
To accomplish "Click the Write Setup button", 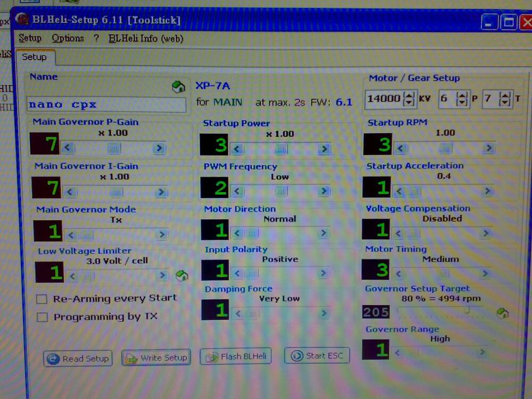I will coord(156,358).
